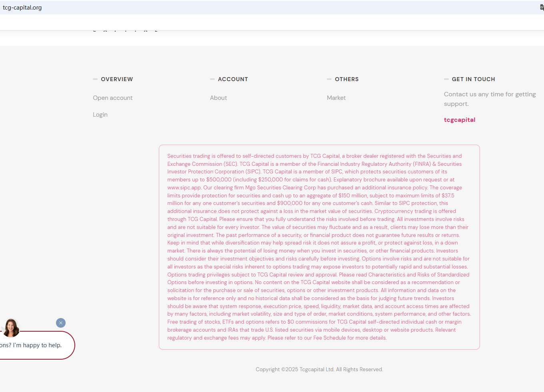
Task: Click the securities trading disclaimer paragraph
Action: click(x=319, y=247)
